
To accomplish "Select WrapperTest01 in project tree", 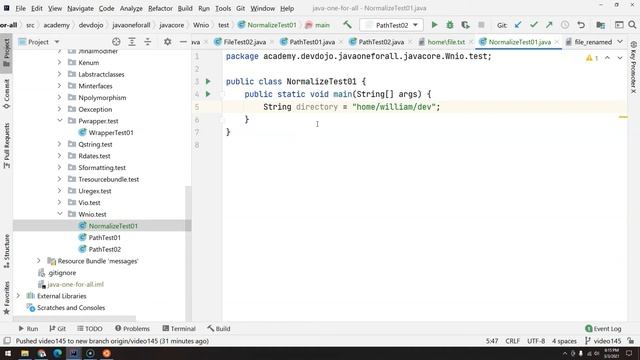I will pyautogui.click(x=111, y=133).
